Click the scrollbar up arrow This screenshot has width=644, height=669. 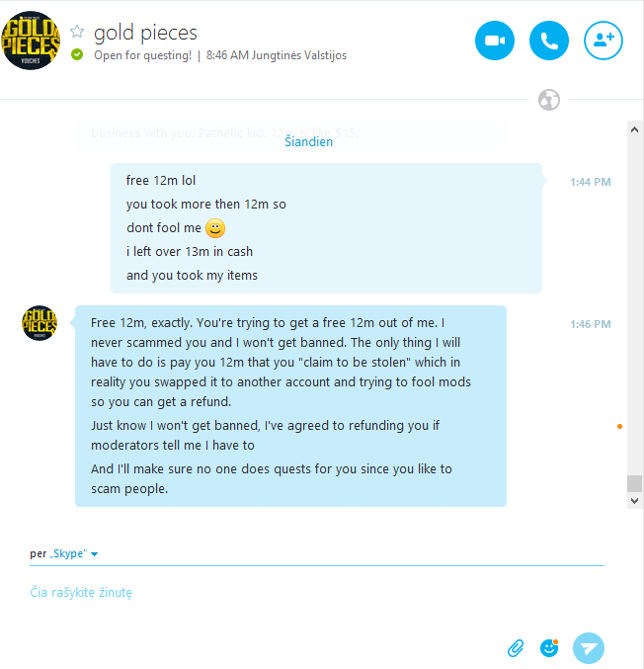pos(635,129)
